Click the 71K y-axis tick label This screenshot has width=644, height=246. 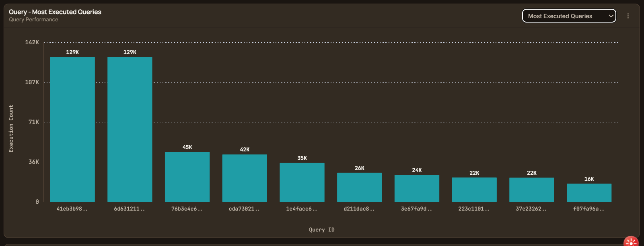coord(34,122)
